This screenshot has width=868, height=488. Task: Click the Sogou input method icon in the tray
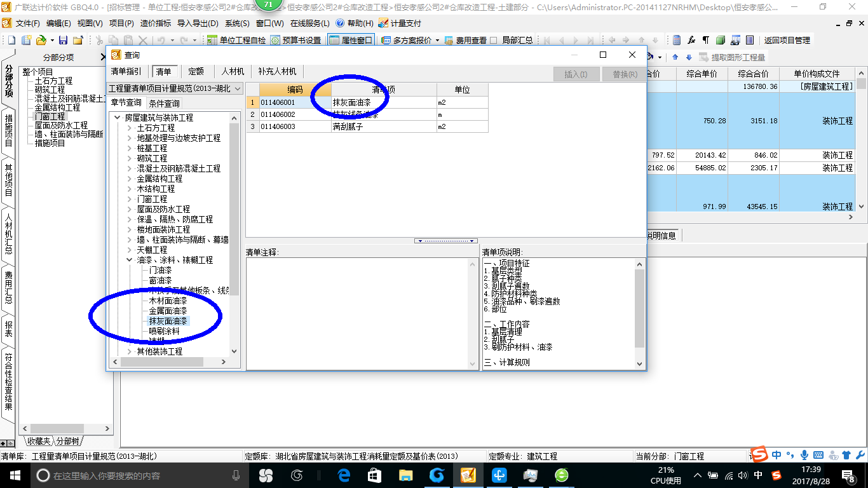point(776,475)
